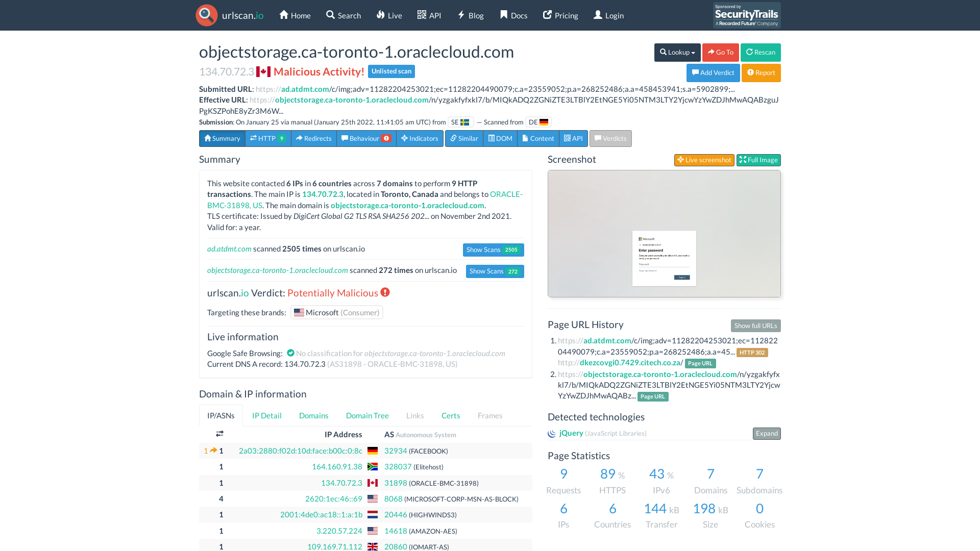Image resolution: width=980 pixels, height=551 pixels.
Task: Click Show Scans 272 button
Action: click(495, 271)
